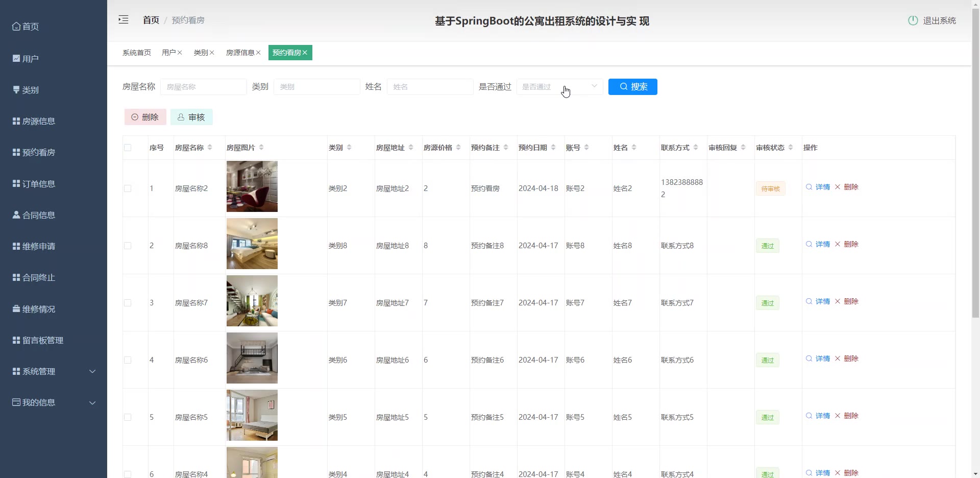The height and width of the screenshot is (478, 980).
Task: Toggle the select-all checkbox in the table header
Action: (128, 148)
